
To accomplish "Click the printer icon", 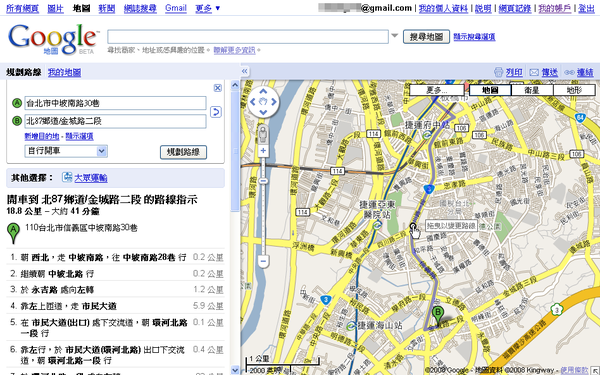I will pos(498,72).
